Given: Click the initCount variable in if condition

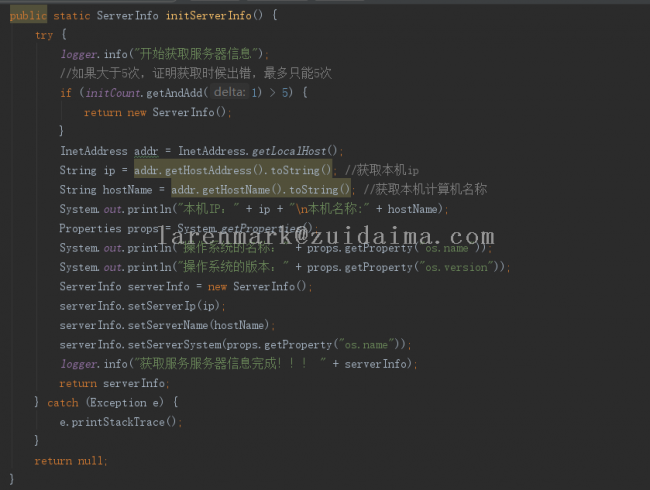Looking at the screenshot, I should pyautogui.click(x=113, y=92).
